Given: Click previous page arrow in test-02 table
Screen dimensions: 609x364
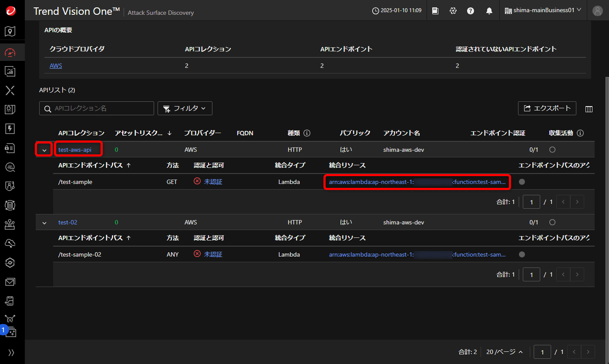Looking at the screenshot, I should (x=563, y=274).
